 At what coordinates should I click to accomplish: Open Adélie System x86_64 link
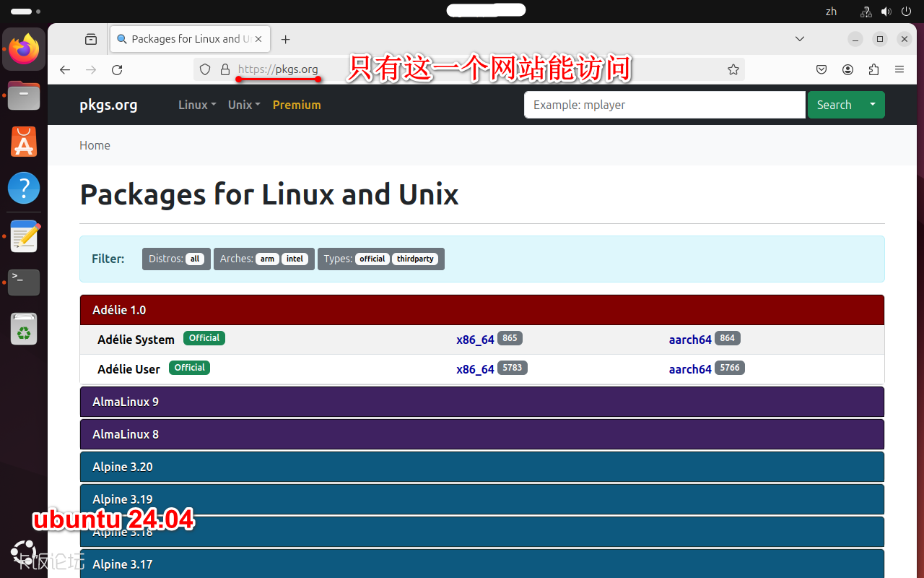click(475, 340)
